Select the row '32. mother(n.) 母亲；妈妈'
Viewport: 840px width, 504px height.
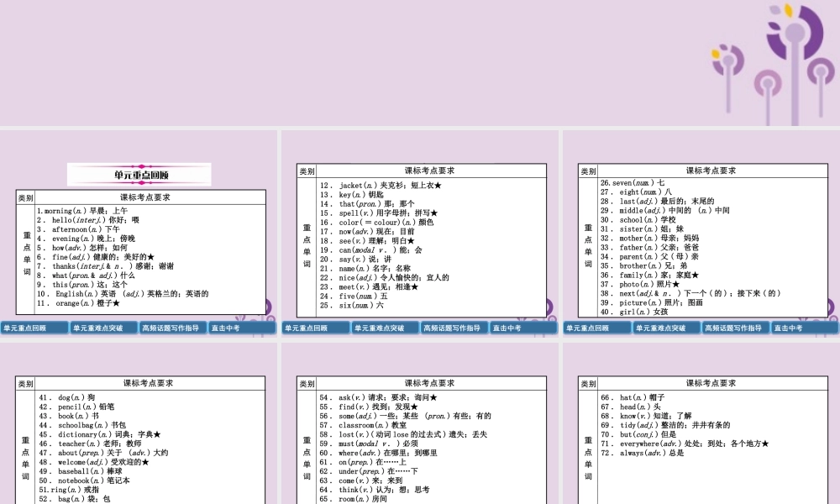click(650, 239)
